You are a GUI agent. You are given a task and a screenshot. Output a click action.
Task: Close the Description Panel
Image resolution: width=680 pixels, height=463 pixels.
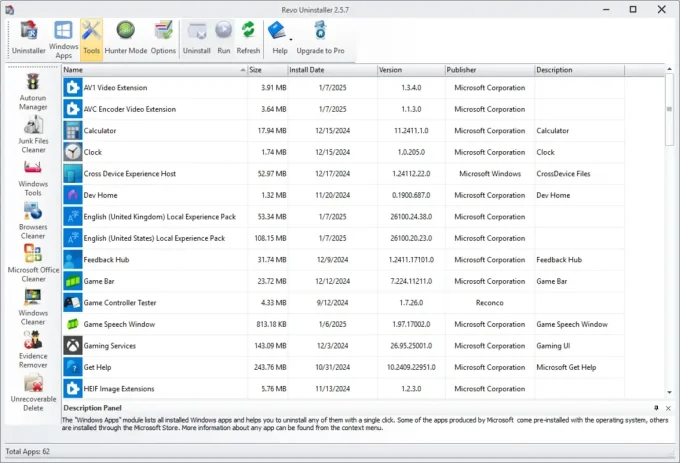click(x=669, y=409)
